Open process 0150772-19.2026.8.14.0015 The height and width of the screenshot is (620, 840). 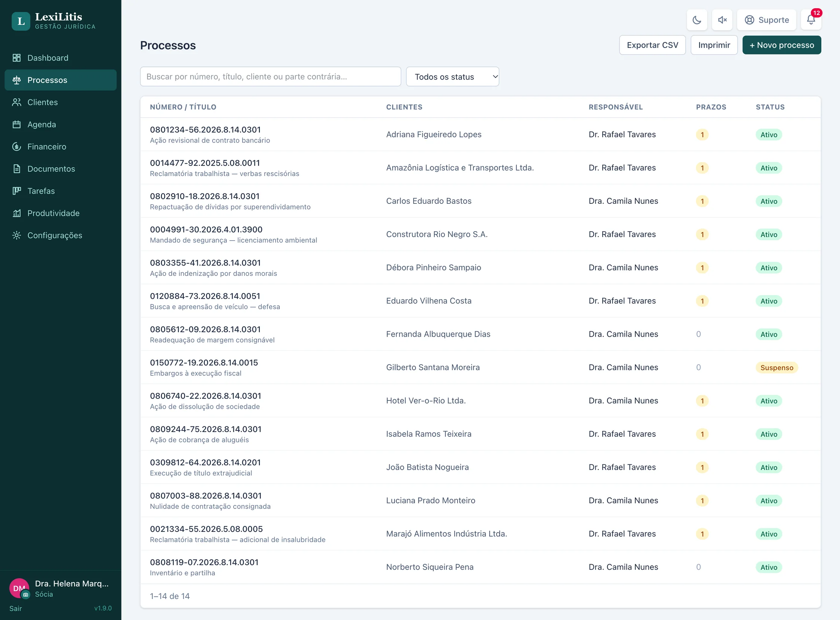pos(204,363)
